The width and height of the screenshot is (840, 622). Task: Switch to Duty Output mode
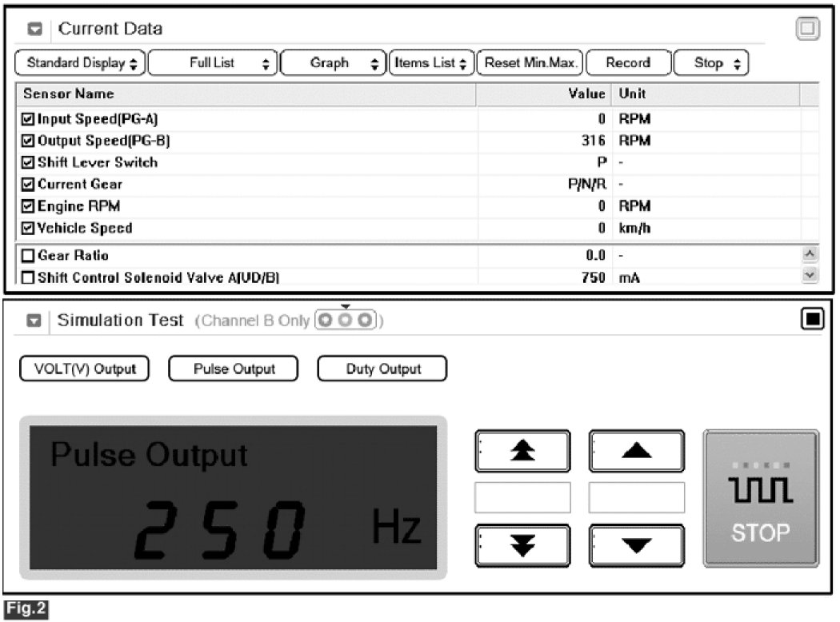tap(382, 369)
